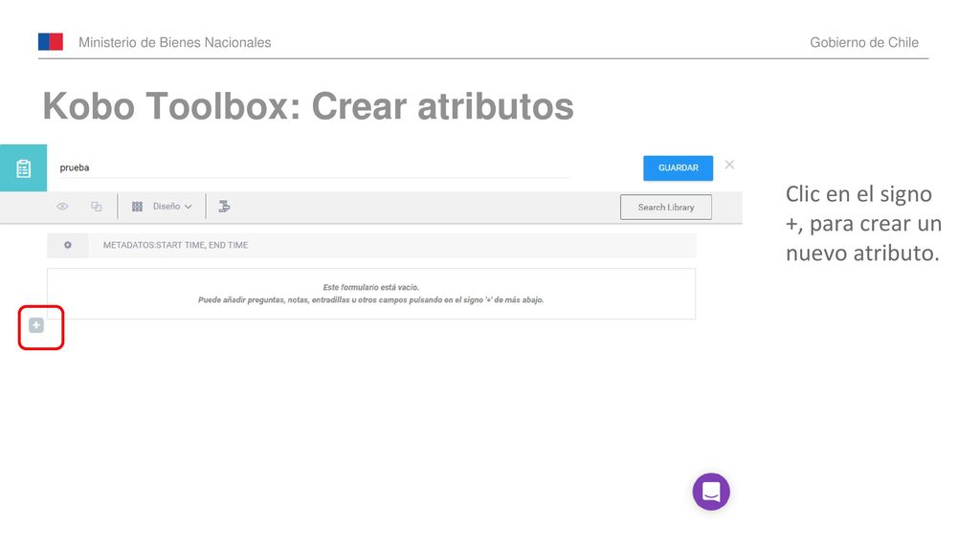Open the purple chat support bubble

pos(711,492)
